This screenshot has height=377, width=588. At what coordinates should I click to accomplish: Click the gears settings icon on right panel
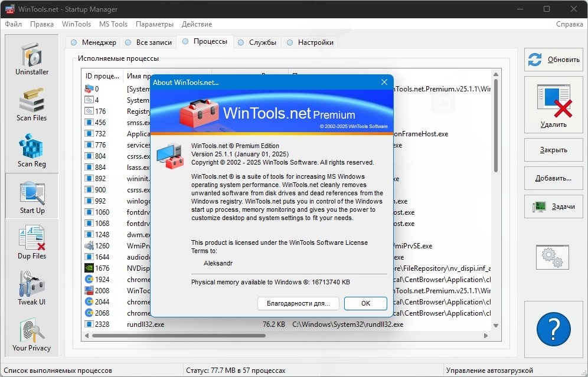tap(553, 257)
